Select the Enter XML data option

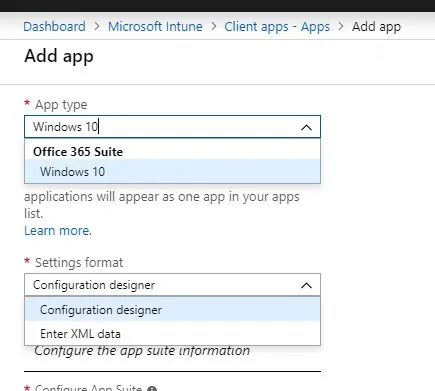(172, 333)
